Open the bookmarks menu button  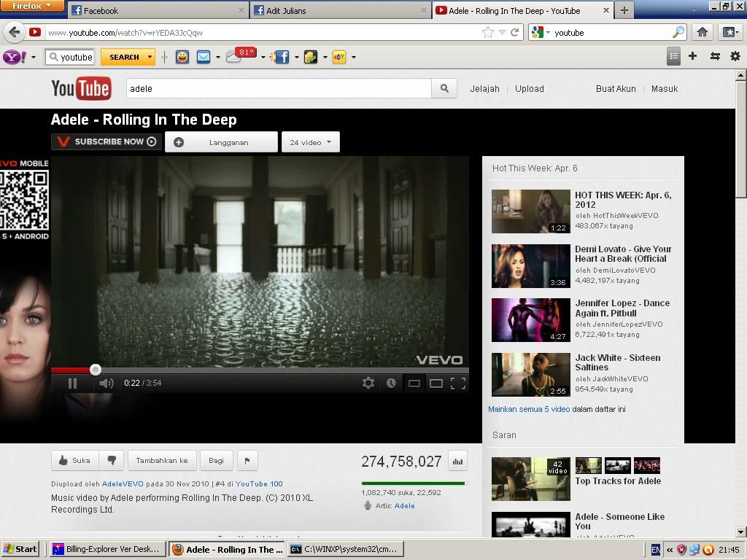(x=730, y=32)
